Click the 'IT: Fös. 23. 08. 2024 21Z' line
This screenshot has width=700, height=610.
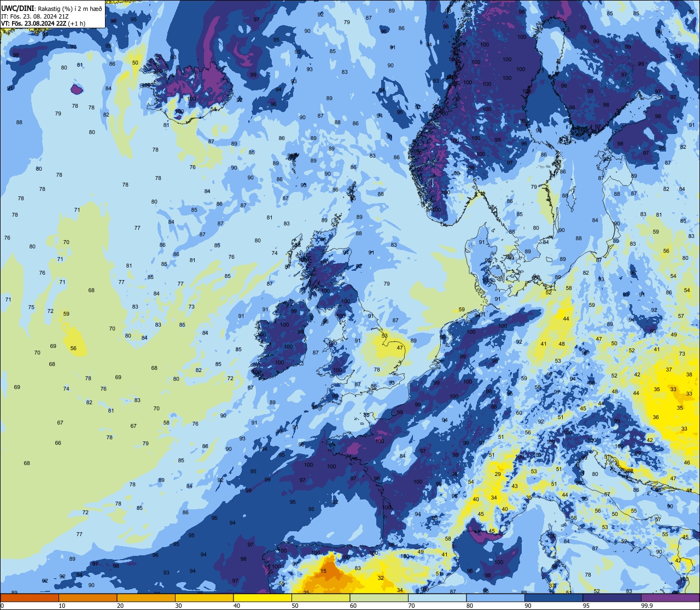35,16
